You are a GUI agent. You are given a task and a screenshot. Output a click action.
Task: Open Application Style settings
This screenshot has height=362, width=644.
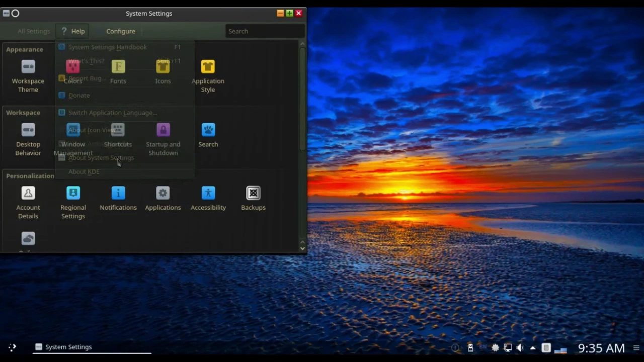(208, 76)
